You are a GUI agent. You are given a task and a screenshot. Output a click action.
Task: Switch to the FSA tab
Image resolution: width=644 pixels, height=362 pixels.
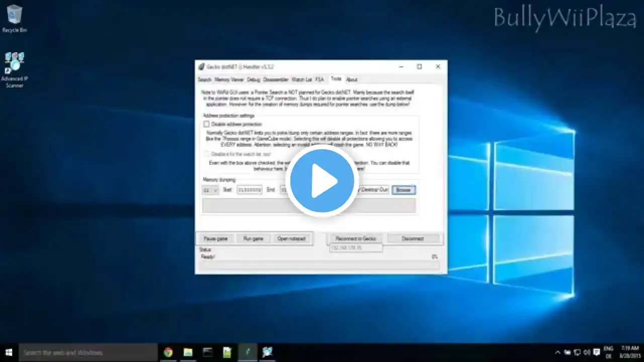pos(319,79)
